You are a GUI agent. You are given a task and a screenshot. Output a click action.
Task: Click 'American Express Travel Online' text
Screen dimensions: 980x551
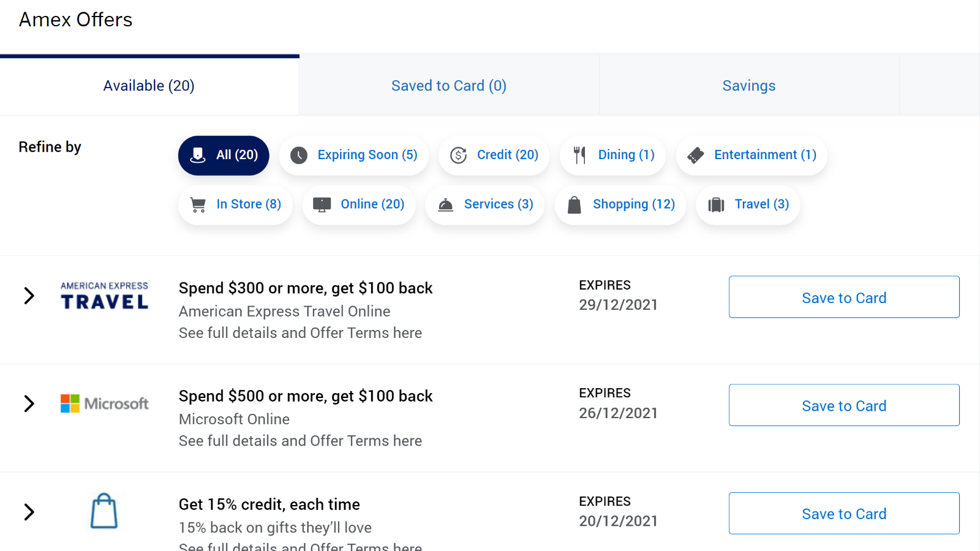click(284, 312)
